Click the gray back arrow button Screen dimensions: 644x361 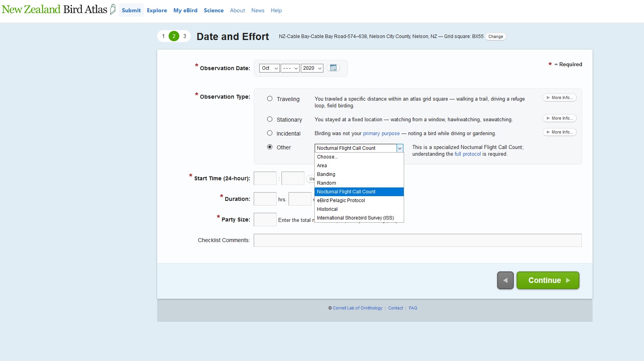(505, 281)
